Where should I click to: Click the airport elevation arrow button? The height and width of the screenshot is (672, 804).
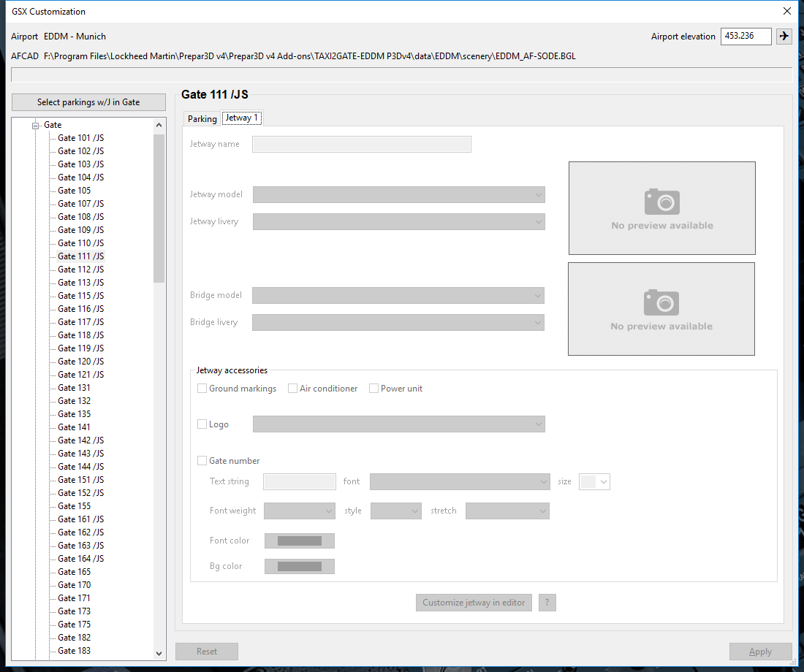[x=784, y=36]
